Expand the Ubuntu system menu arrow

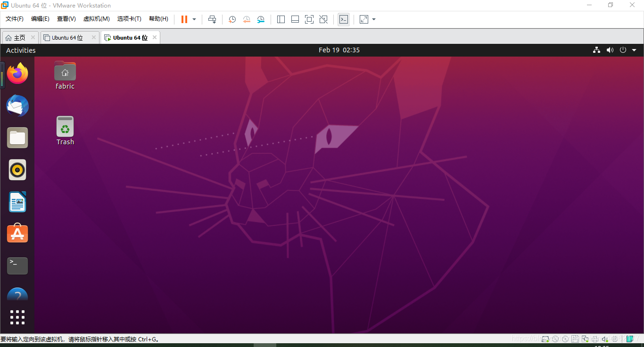634,50
